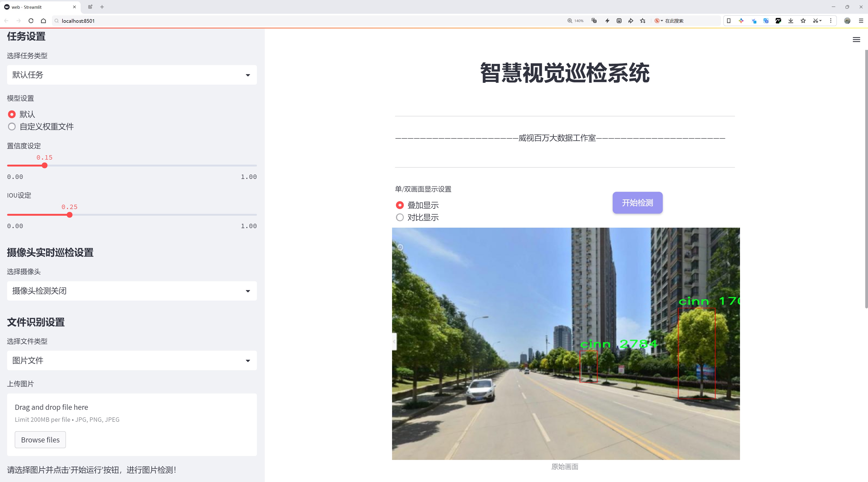Add bookmark with star-plus icon
Image resolution: width=868 pixels, height=482 pixels.
pos(643,21)
